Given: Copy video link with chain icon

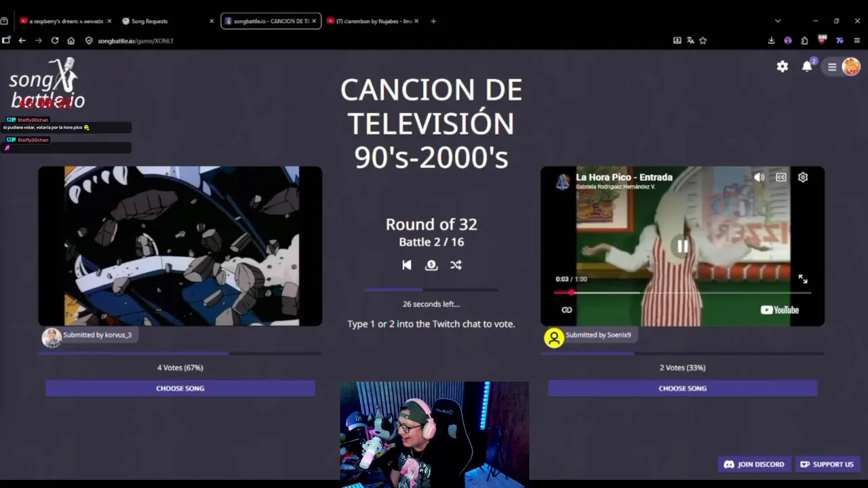Looking at the screenshot, I should (x=567, y=310).
